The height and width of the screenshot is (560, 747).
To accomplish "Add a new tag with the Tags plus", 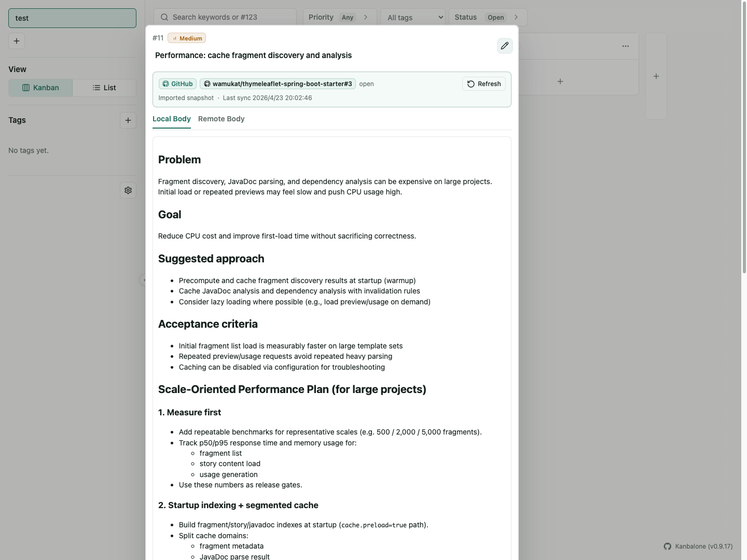I will tap(128, 120).
